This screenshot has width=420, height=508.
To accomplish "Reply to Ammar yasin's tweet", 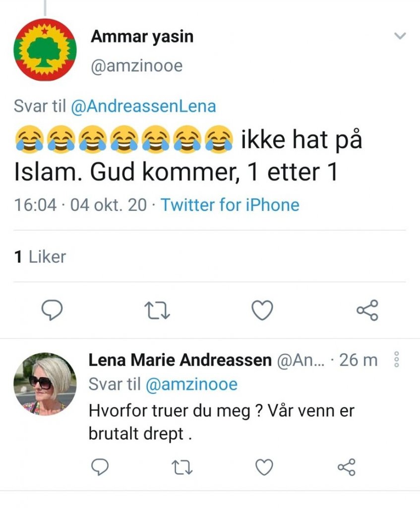I will [51, 310].
